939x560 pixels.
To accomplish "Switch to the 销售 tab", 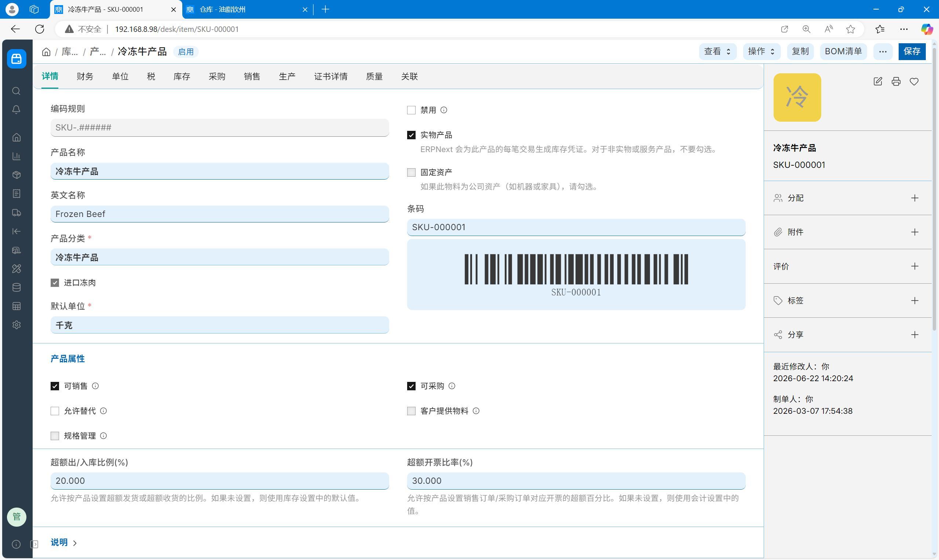I will click(252, 77).
